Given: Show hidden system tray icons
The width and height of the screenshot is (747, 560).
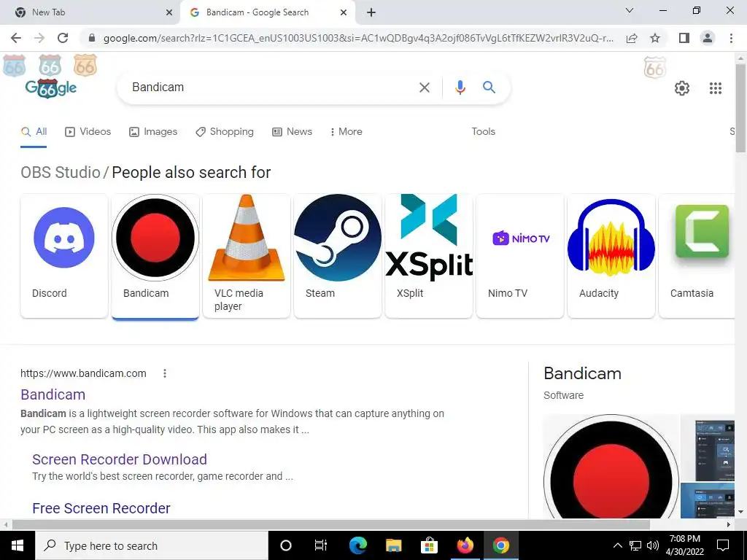Looking at the screenshot, I should [x=617, y=545].
